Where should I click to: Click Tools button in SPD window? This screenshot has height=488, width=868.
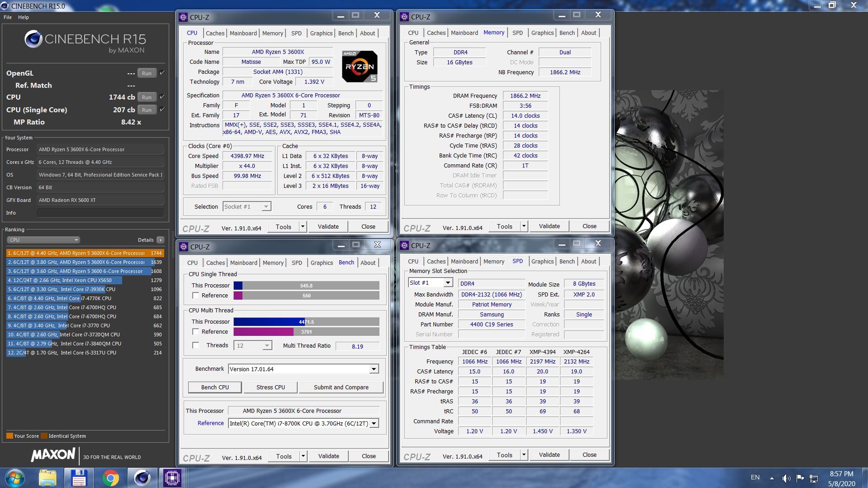click(x=504, y=455)
